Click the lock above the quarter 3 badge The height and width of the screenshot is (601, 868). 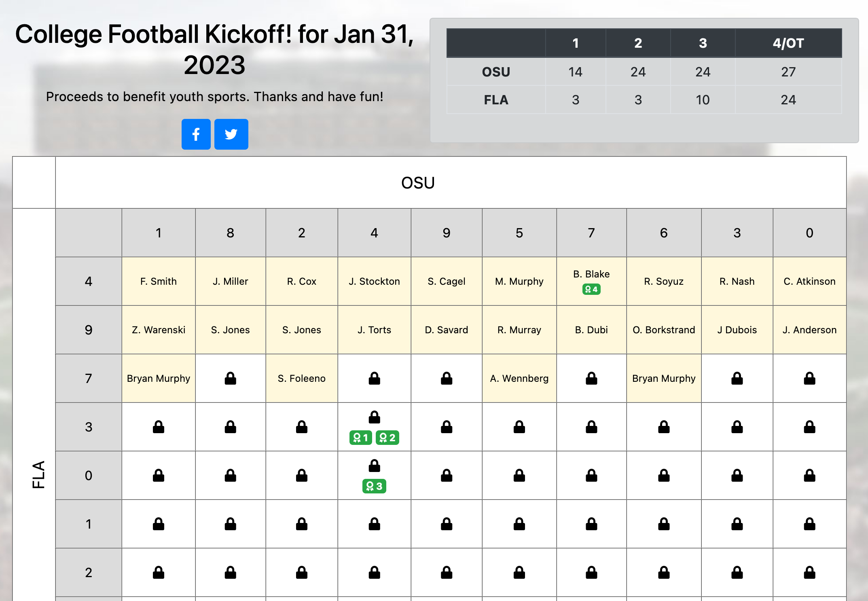coord(375,466)
